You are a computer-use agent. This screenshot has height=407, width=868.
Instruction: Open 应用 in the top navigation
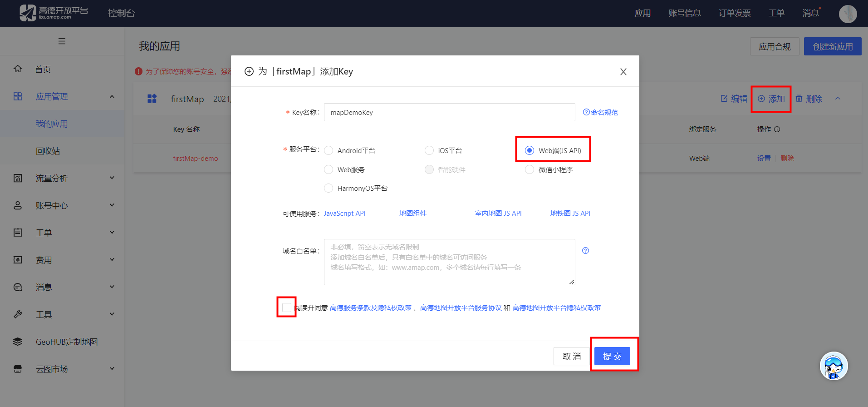point(642,13)
